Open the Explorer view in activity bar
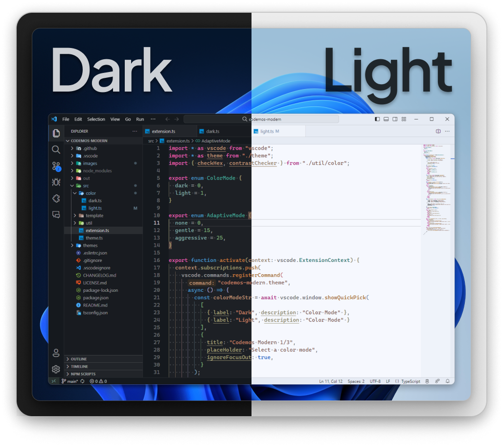The height and width of the screenshot is (448, 503). [56, 133]
